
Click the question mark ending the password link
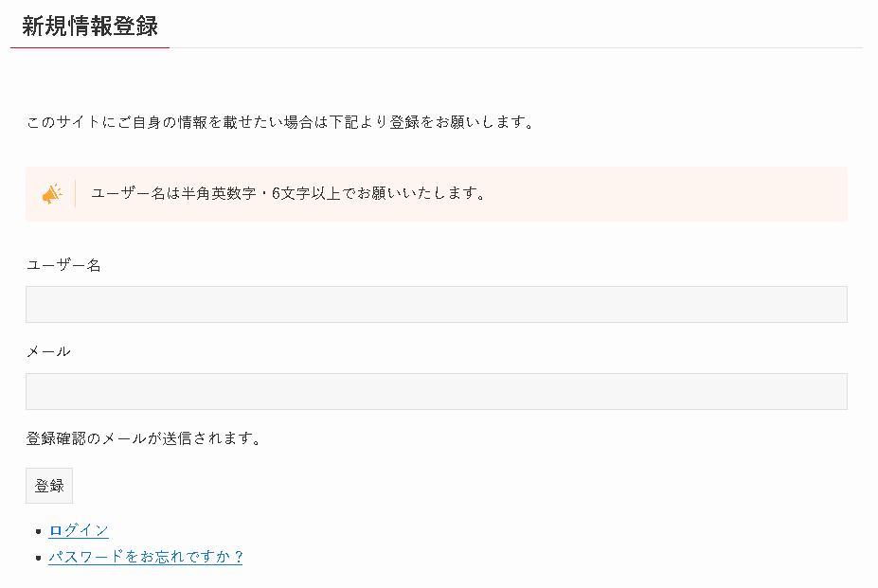[x=238, y=557]
